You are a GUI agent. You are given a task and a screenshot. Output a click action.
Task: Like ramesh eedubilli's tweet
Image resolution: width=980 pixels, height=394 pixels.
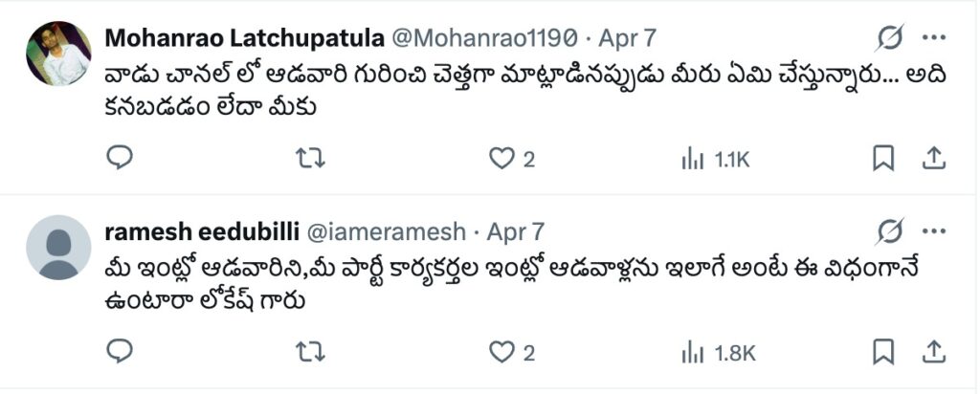tap(502, 352)
